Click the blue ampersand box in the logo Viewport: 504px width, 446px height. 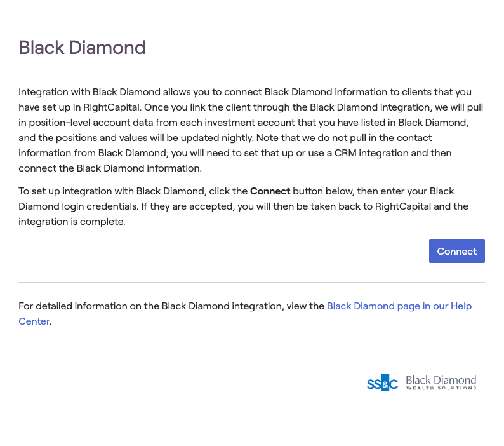[x=385, y=382]
